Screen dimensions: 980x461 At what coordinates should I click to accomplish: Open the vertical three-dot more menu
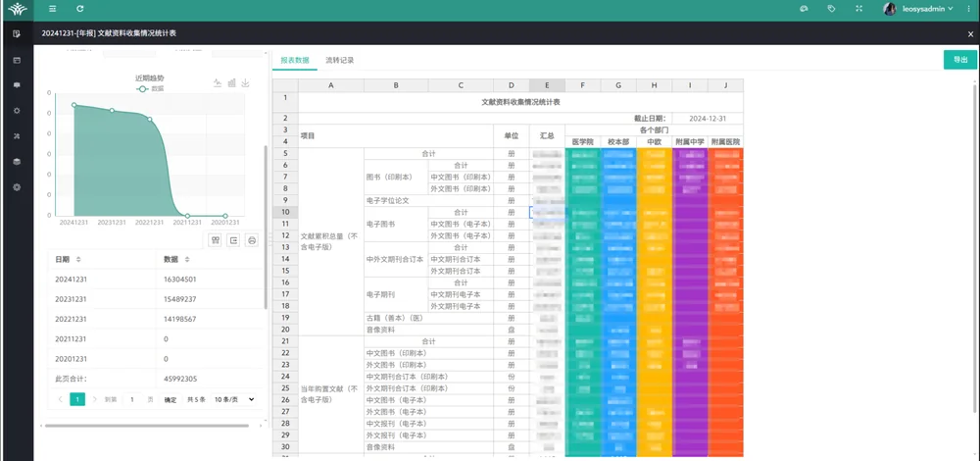969,9
